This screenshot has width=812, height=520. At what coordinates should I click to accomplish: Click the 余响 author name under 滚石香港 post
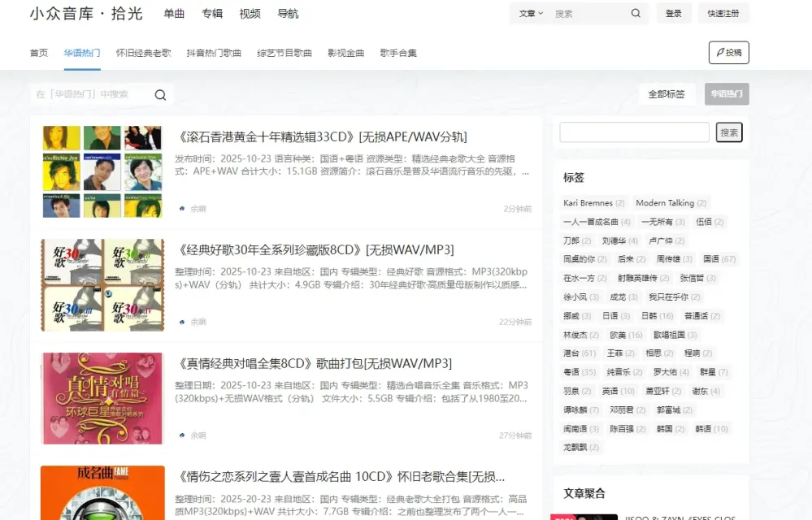198,209
